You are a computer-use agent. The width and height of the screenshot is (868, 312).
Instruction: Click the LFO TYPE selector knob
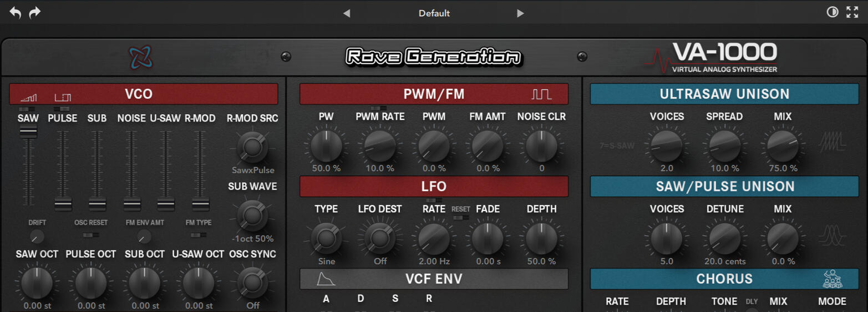(326, 239)
